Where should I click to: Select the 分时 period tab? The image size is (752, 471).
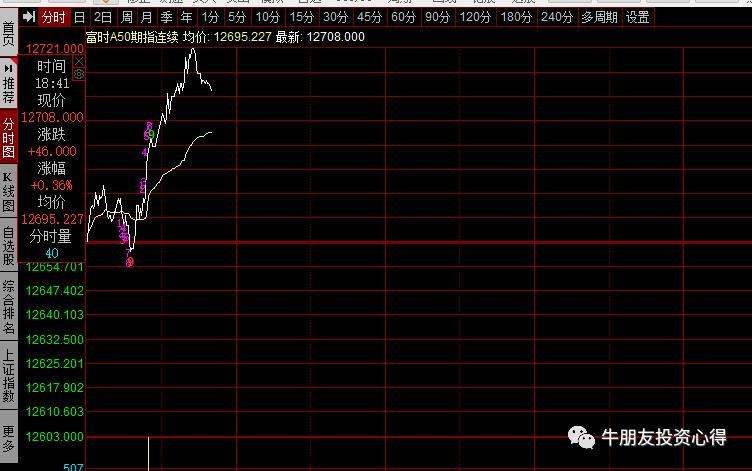(53, 18)
